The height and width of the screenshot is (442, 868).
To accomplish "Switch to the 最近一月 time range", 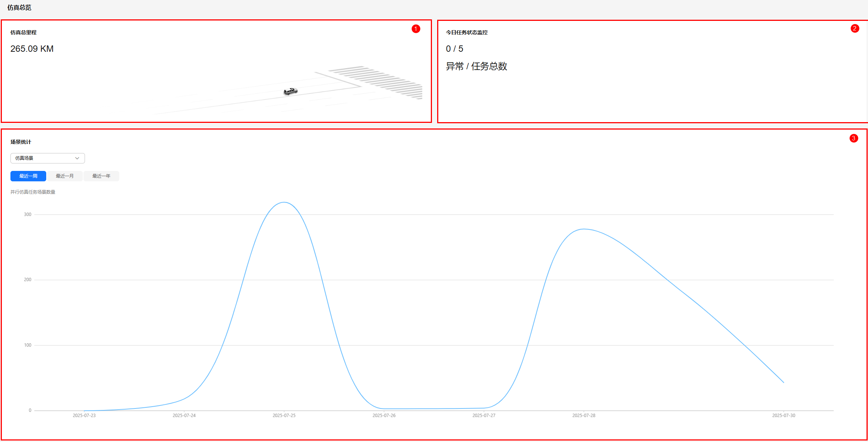I will coord(65,176).
